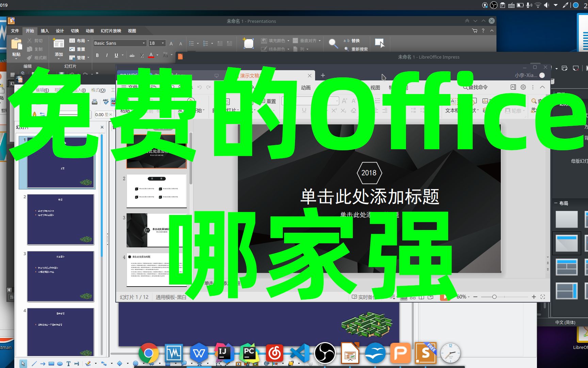Click 重置 reset in Presentations slide group
The height and width of the screenshot is (368, 588).
[78, 49]
